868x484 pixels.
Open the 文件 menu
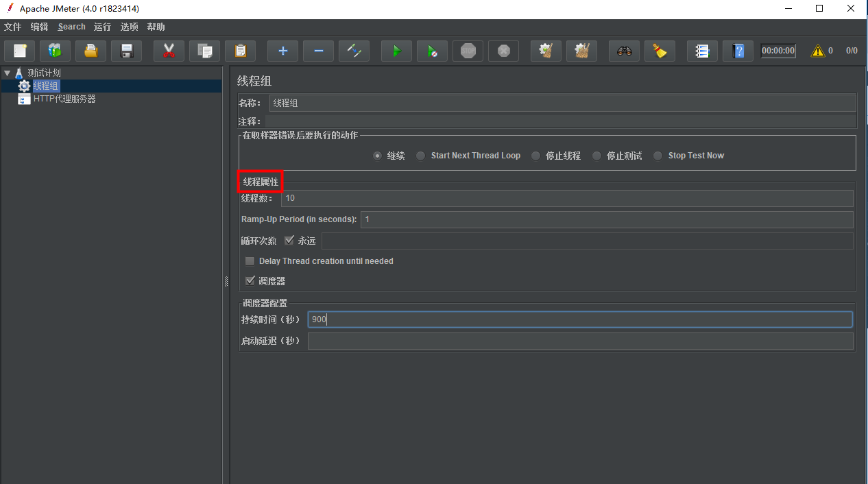click(x=13, y=27)
